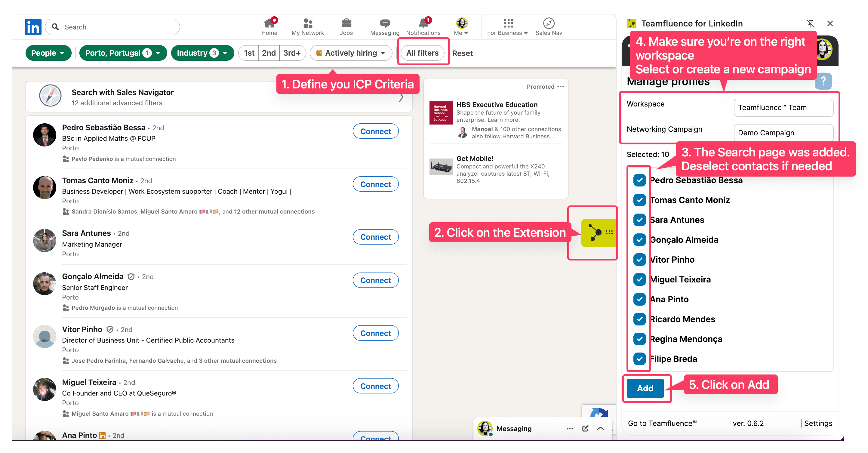868x453 pixels.
Task: Deselect Filipe Breda in profile list
Action: 639,359
